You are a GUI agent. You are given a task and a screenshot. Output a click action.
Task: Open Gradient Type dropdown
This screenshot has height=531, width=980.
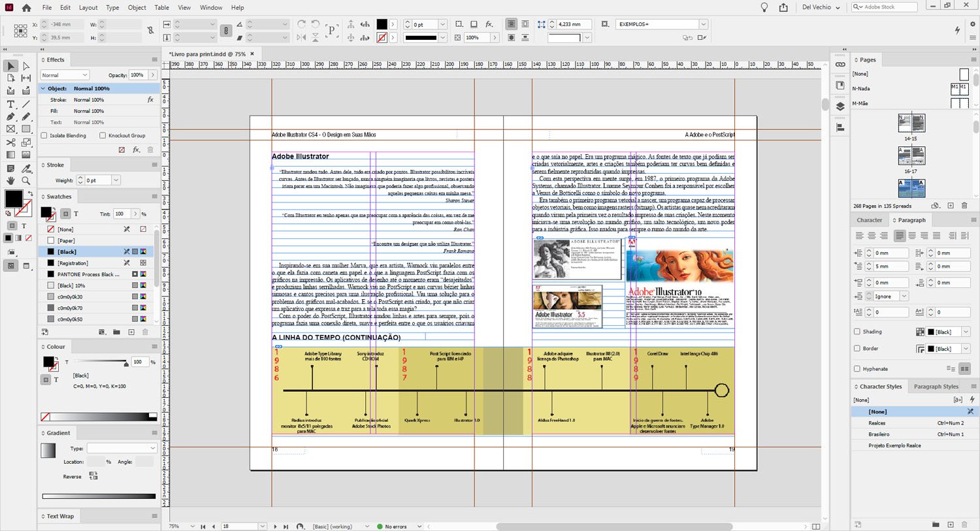click(122, 448)
